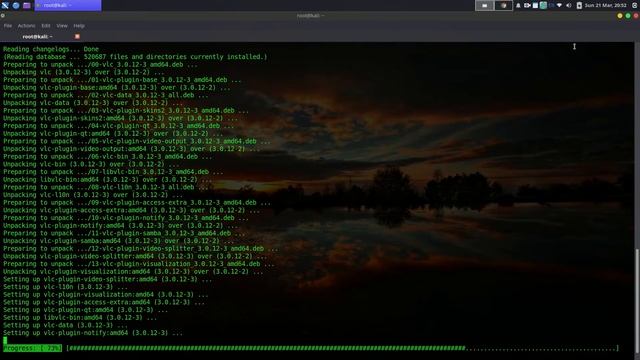Viewport: 640px width, 360px height.
Task: Click the terminal vertical scrollbar handle
Action: click(637, 300)
